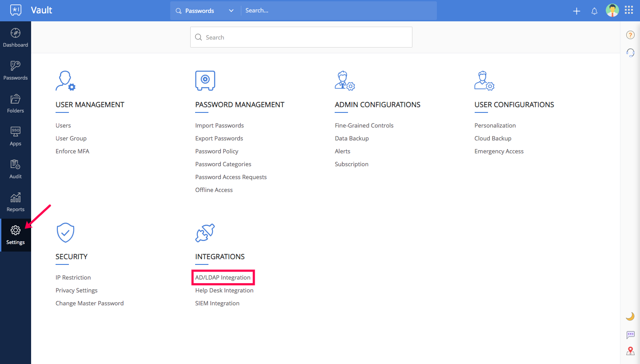Click the settings search field

[301, 37]
